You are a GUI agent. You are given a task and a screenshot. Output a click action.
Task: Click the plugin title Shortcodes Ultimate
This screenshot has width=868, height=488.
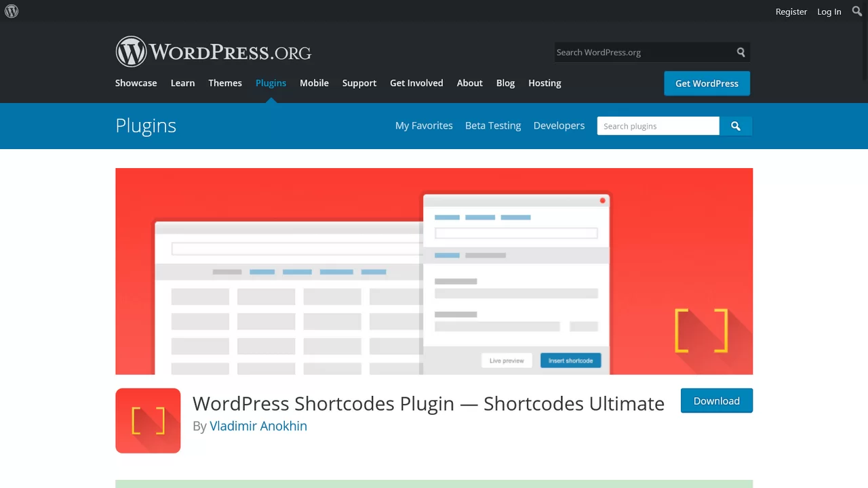[429, 403]
